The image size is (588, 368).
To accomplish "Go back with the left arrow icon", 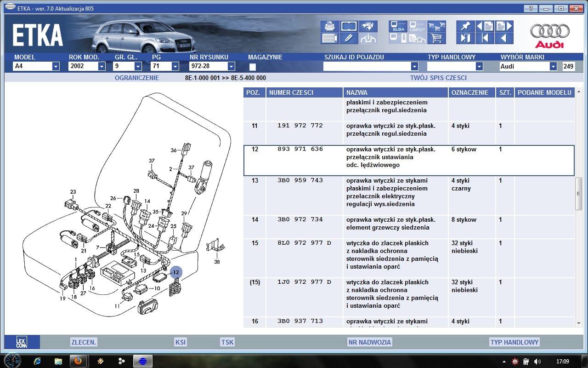I will [504, 38].
